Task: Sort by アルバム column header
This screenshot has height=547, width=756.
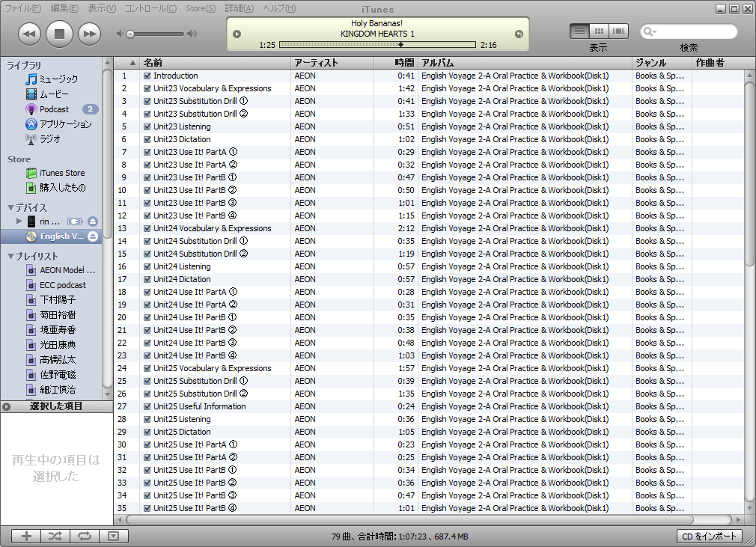Action: pyautogui.click(x=525, y=63)
